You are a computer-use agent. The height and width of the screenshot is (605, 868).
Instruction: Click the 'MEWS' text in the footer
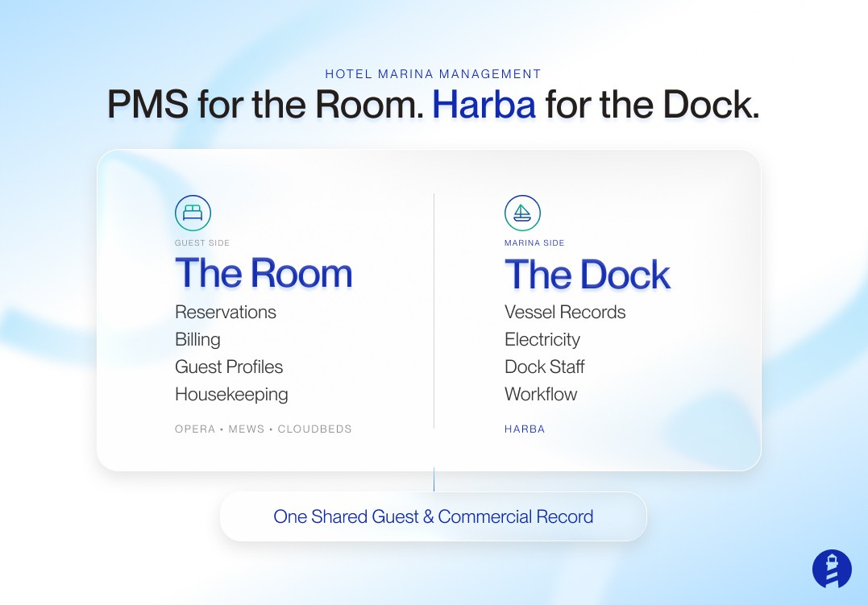coord(247,429)
